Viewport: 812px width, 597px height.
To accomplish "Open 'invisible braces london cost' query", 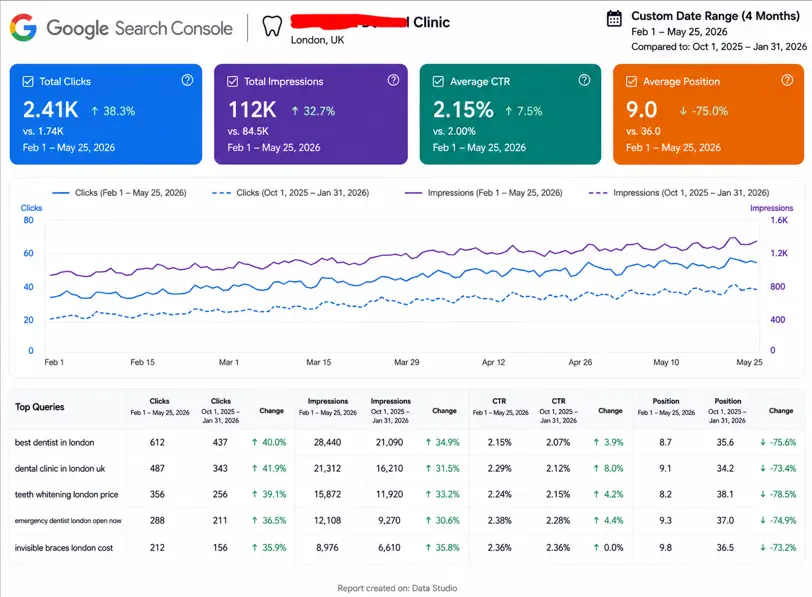I will coord(64,548).
